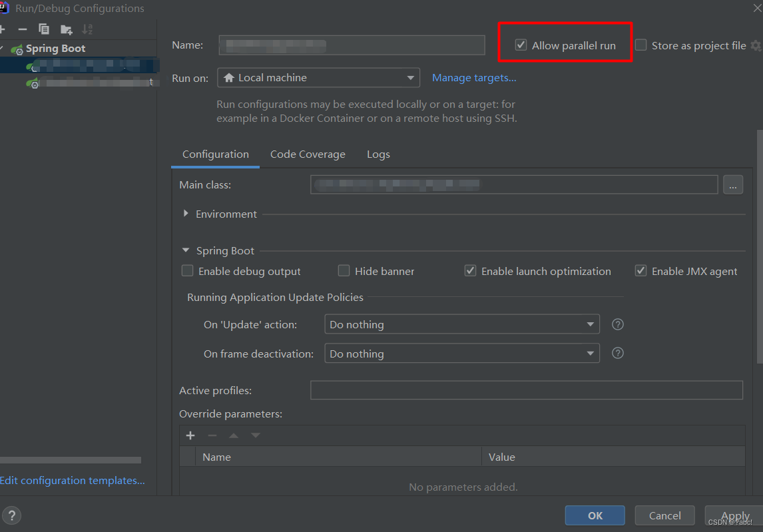
Task: Click the Value column header in parameters table
Action: pos(614,457)
